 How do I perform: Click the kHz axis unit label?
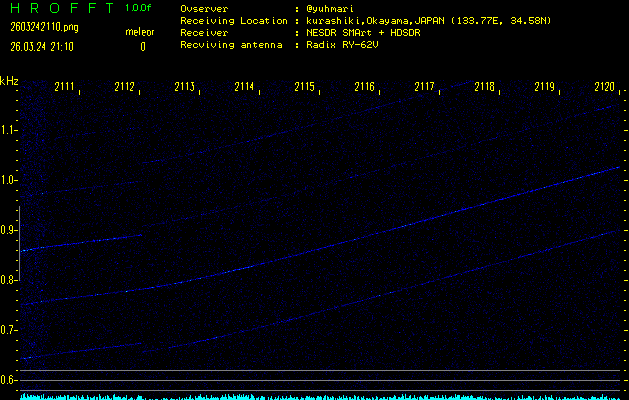coord(9,80)
